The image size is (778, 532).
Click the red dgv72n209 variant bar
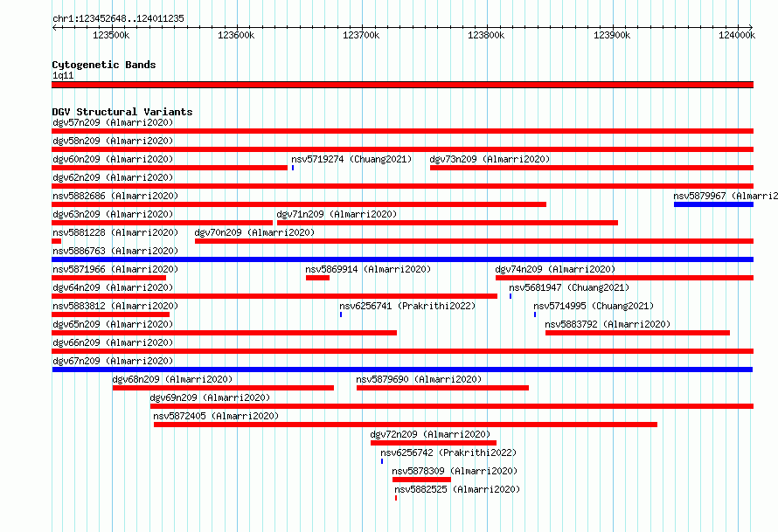pyautogui.click(x=434, y=443)
